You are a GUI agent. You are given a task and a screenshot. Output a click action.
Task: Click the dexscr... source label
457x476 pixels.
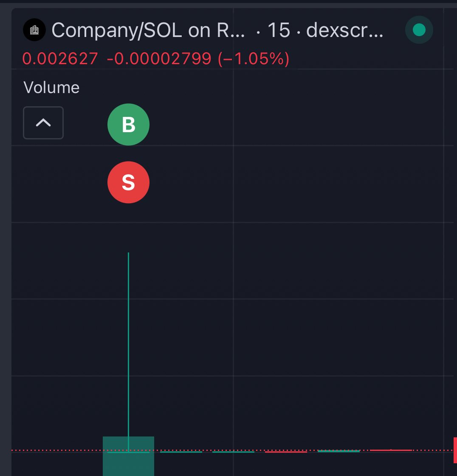pyautogui.click(x=345, y=30)
